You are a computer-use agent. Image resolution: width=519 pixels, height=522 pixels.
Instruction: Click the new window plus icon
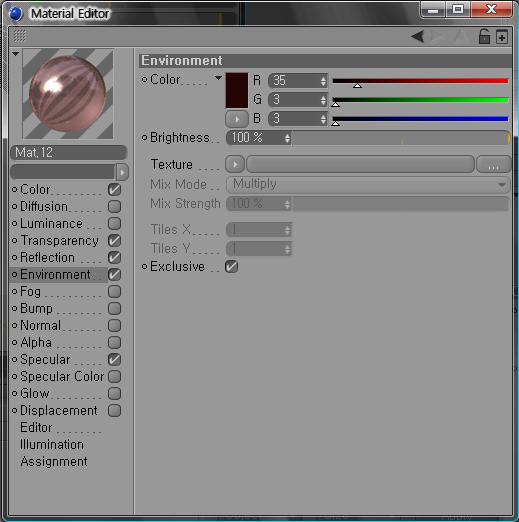tap(502, 37)
